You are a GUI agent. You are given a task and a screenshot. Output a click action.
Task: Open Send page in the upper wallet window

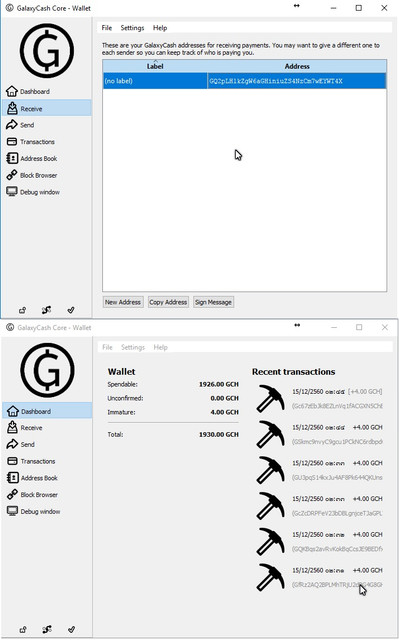(20, 125)
